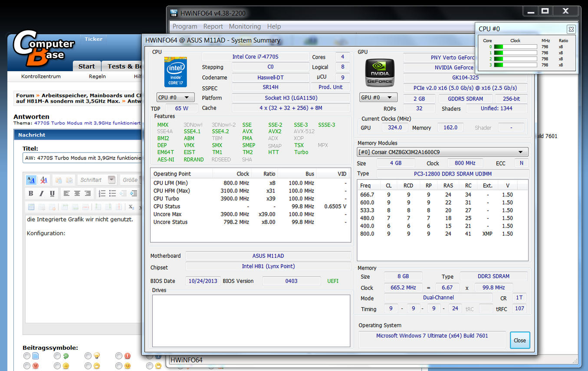The width and height of the screenshot is (588, 371).
Task: Open the Arbeitsspeicher, Mainboards breadcrumb link
Action: tap(92, 96)
